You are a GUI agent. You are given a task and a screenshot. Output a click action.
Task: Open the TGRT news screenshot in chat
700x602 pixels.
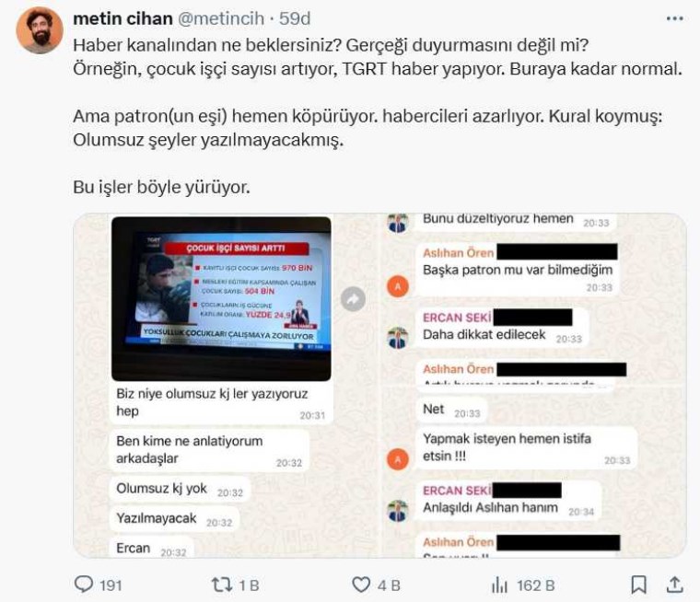[221, 299]
